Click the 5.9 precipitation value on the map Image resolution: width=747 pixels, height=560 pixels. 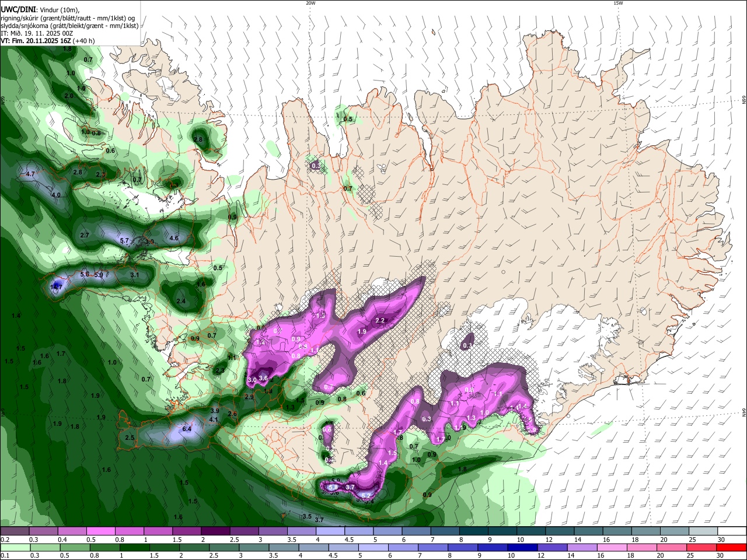(x=99, y=275)
